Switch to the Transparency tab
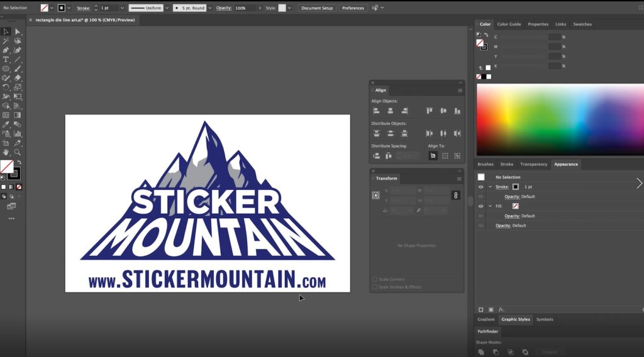The image size is (644, 357). point(533,164)
